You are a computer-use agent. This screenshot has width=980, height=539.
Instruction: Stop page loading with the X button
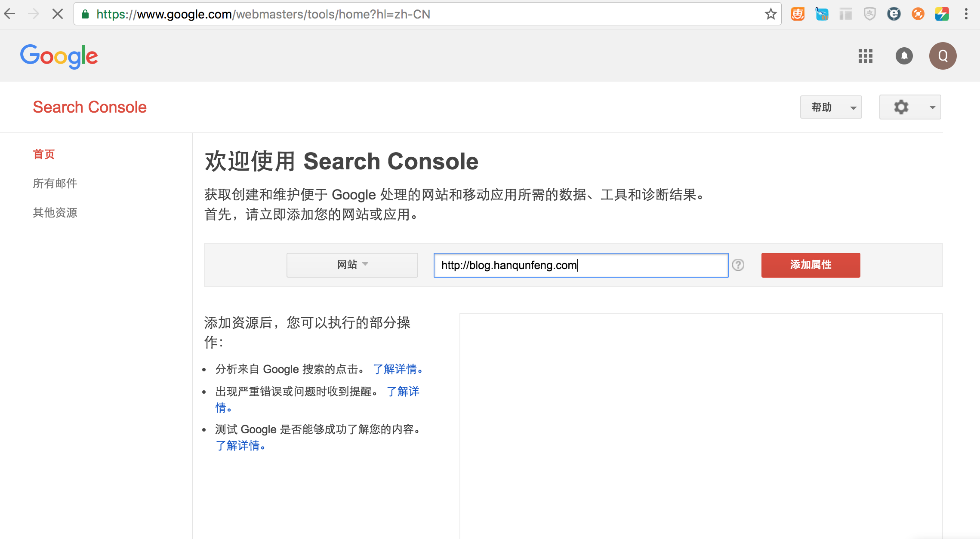57,14
